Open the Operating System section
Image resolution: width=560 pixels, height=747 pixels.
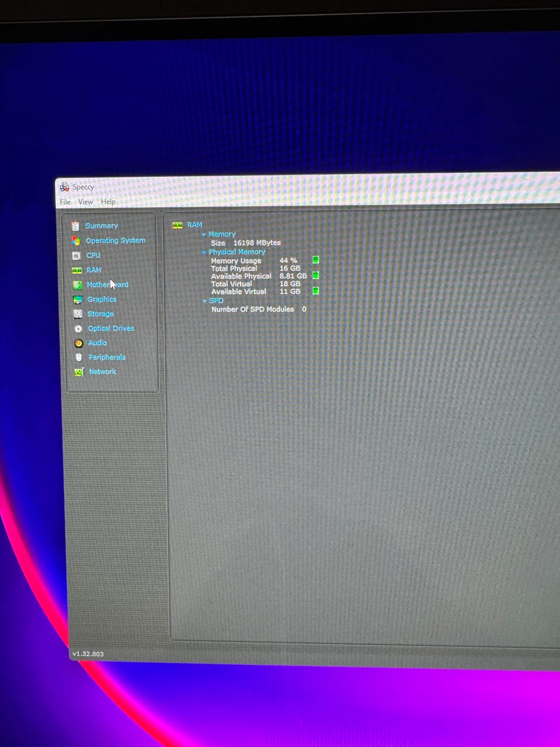pos(116,240)
